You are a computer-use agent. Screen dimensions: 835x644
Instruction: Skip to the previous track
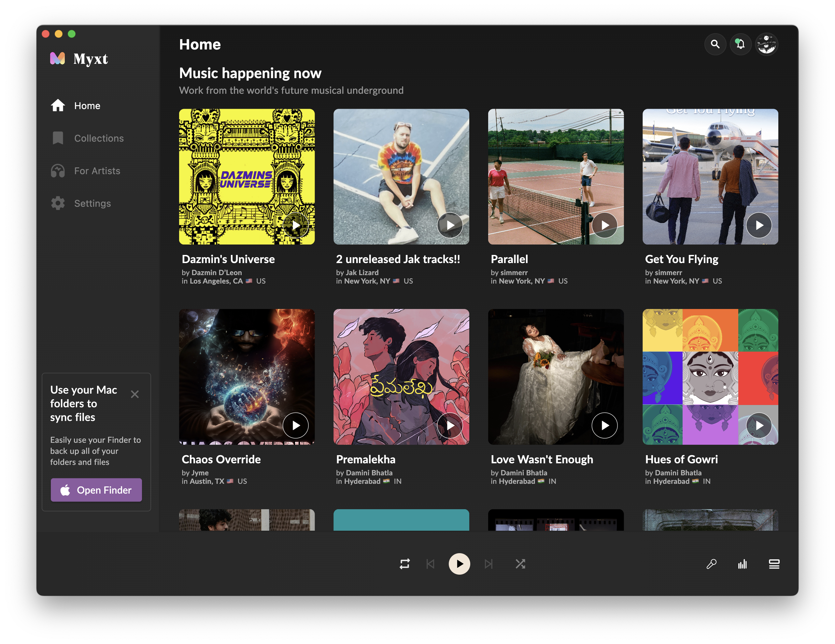point(431,564)
